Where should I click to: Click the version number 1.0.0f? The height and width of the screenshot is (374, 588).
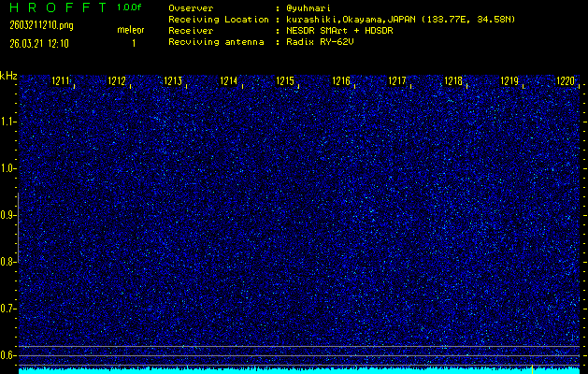129,7
